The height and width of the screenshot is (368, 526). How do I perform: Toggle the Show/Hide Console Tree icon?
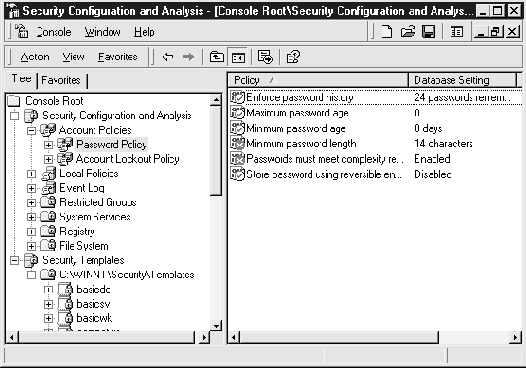point(238,57)
